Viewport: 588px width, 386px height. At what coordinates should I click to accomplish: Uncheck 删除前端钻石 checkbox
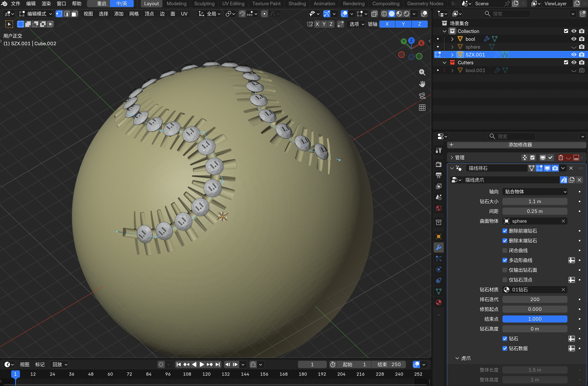coord(505,231)
